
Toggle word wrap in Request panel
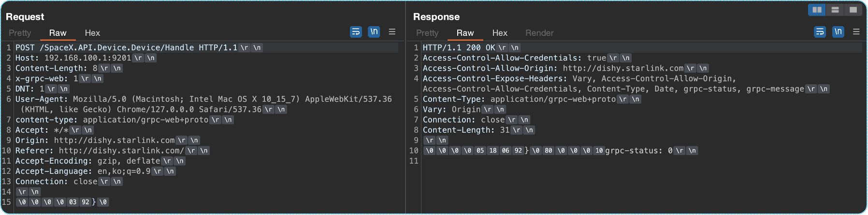[x=356, y=32]
